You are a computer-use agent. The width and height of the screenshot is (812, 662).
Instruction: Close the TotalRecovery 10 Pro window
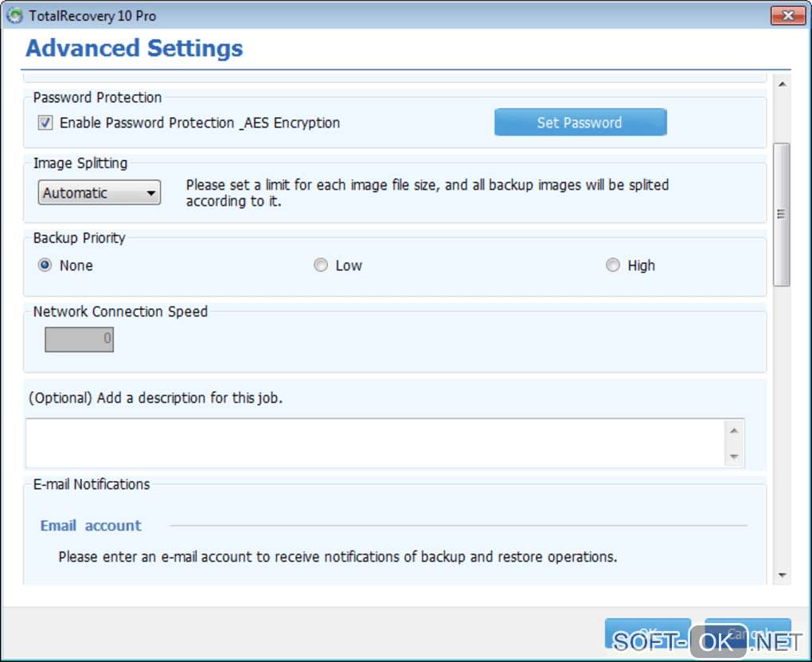coord(787,16)
